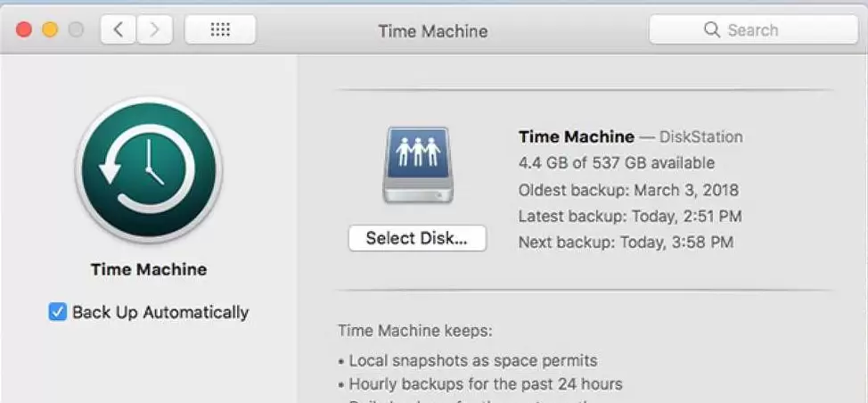Image resolution: width=868 pixels, height=403 pixels.
Task: Open the Select Disk... dialog
Action: click(x=417, y=238)
